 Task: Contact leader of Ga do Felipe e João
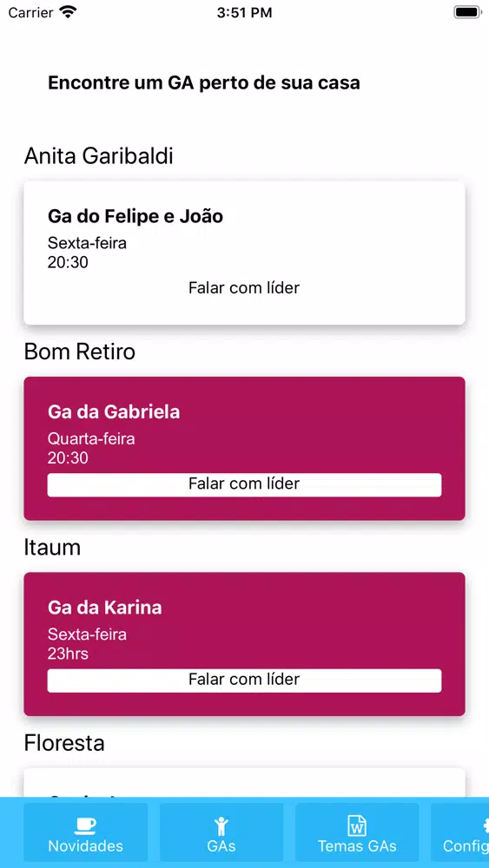(x=244, y=288)
